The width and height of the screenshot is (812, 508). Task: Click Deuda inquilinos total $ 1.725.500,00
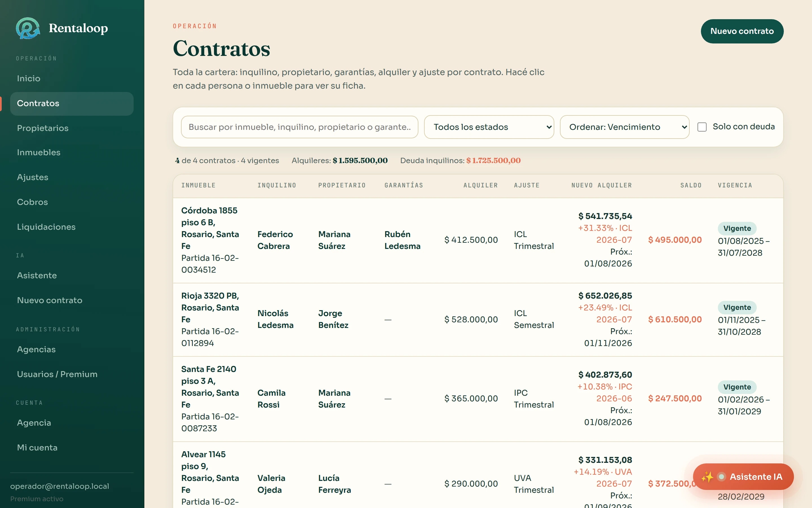pos(493,161)
